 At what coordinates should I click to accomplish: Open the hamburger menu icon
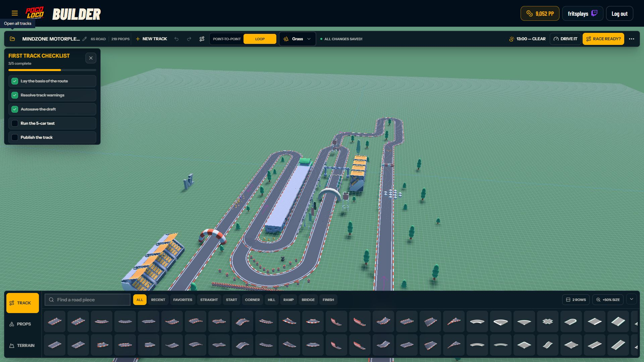pos(14,13)
